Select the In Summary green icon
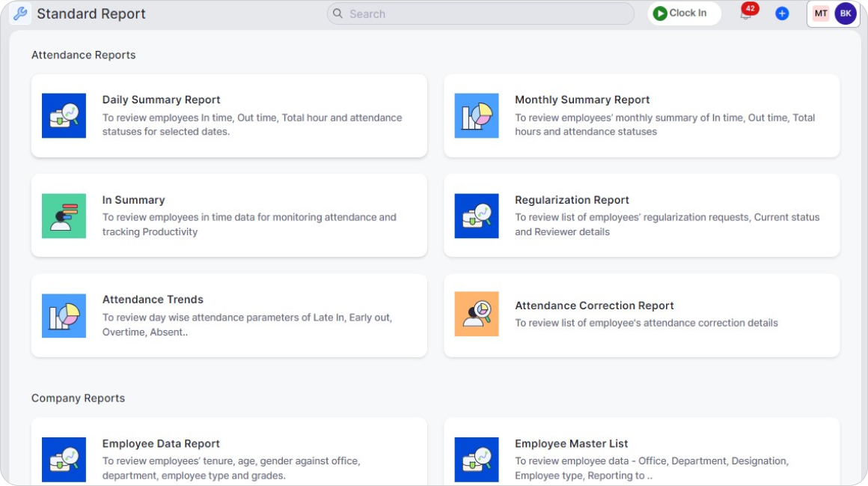868x486 pixels. click(x=64, y=216)
